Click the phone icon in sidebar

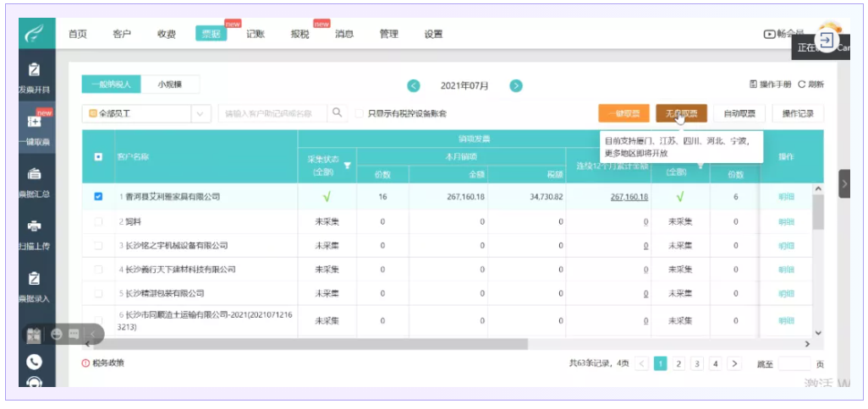point(34,361)
